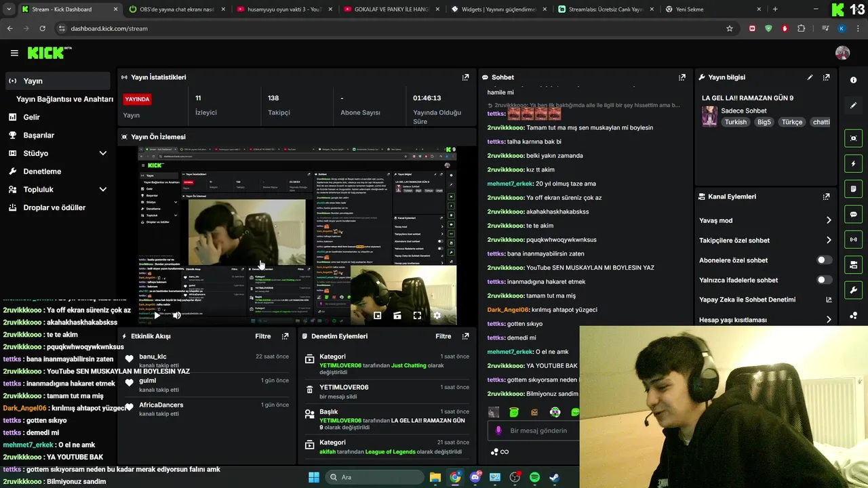The width and height of the screenshot is (868, 488).
Task: Open Hesap yaşı kısıtlaması options arrow
Action: pos(829,320)
